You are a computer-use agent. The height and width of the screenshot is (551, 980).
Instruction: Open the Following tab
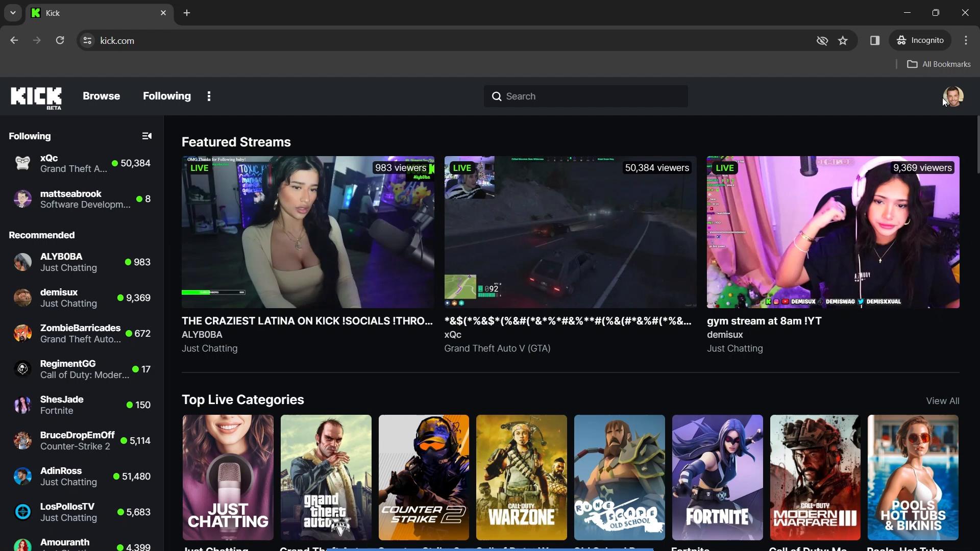(166, 95)
